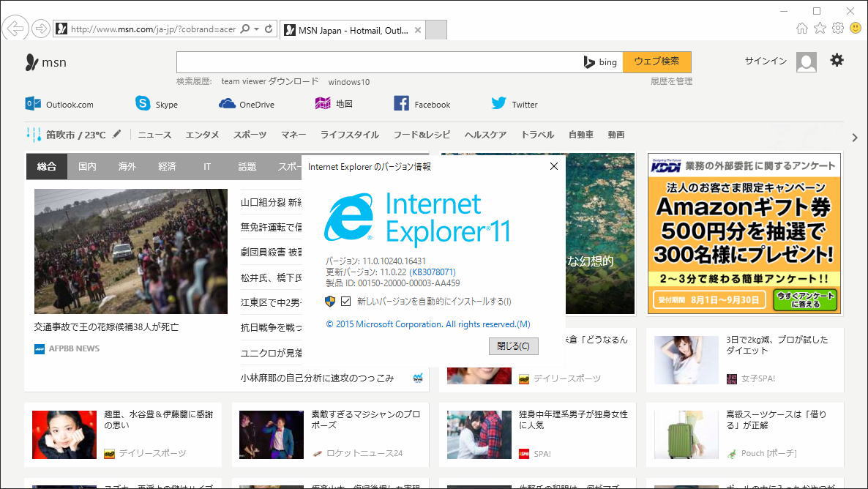Open headline 小林麻耶の自己分析に速攻のつっこみ
This screenshot has width=868, height=489.
point(317,378)
